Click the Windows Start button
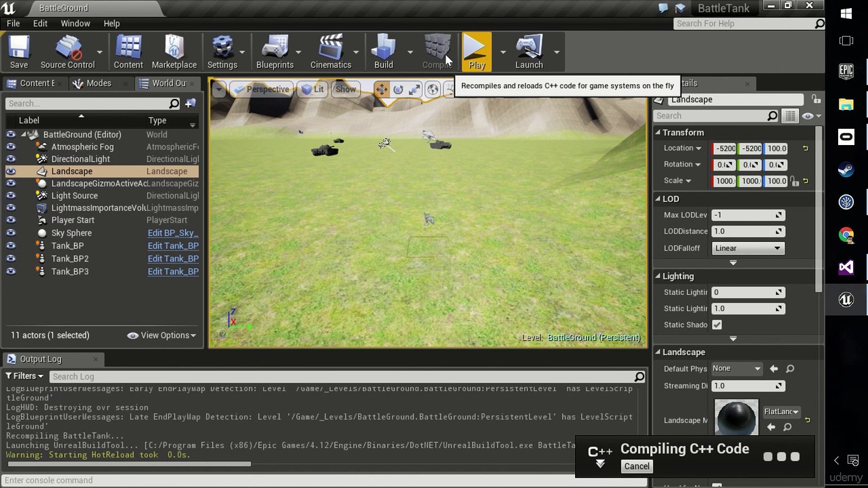The image size is (868, 488). [846, 14]
